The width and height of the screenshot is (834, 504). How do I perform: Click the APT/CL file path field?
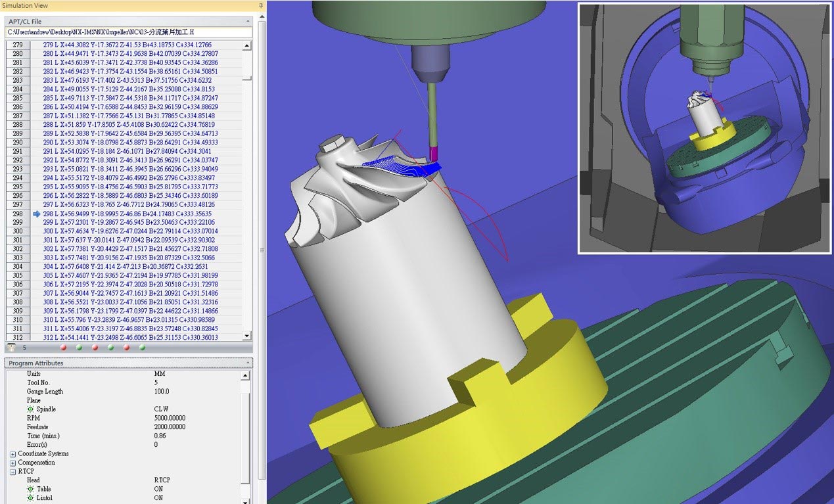pyautogui.click(x=129, y=32)
